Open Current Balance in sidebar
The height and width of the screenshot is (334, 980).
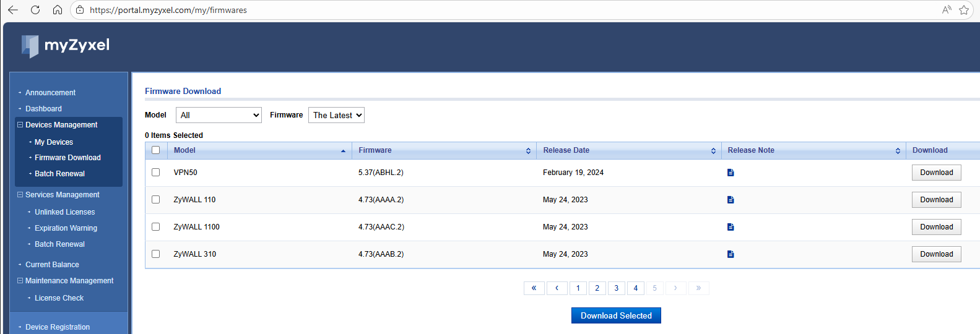(52, 265)
